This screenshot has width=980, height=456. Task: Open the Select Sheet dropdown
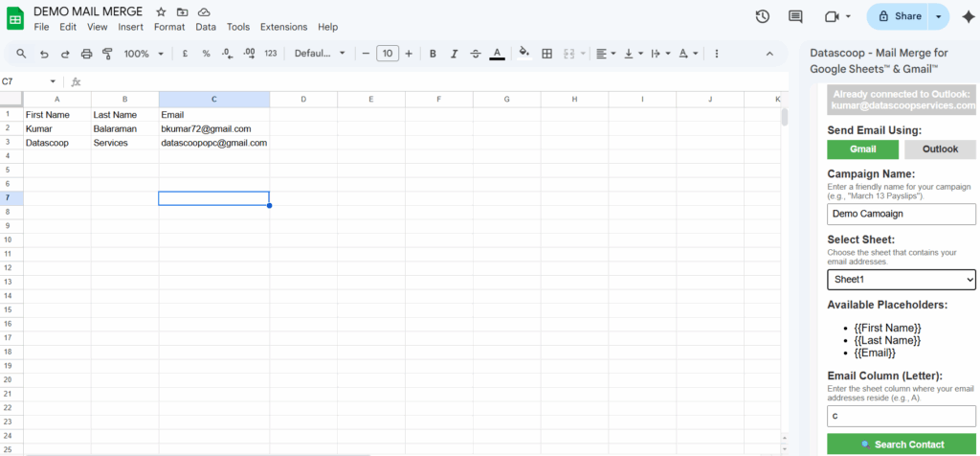[901, 279]
